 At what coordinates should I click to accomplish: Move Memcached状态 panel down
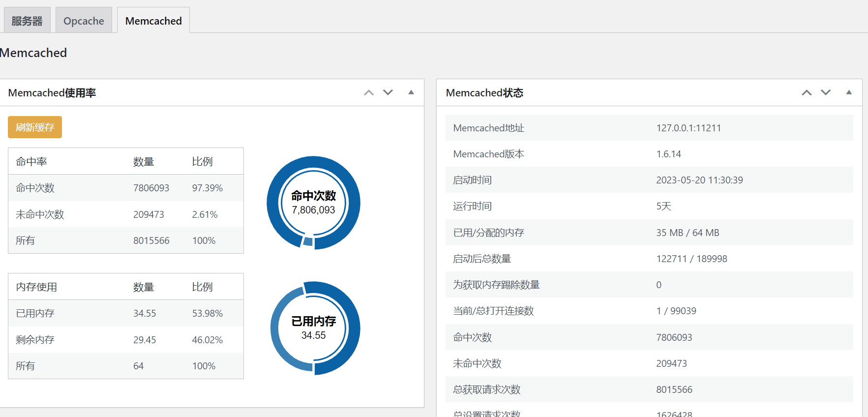pos(826,92)
